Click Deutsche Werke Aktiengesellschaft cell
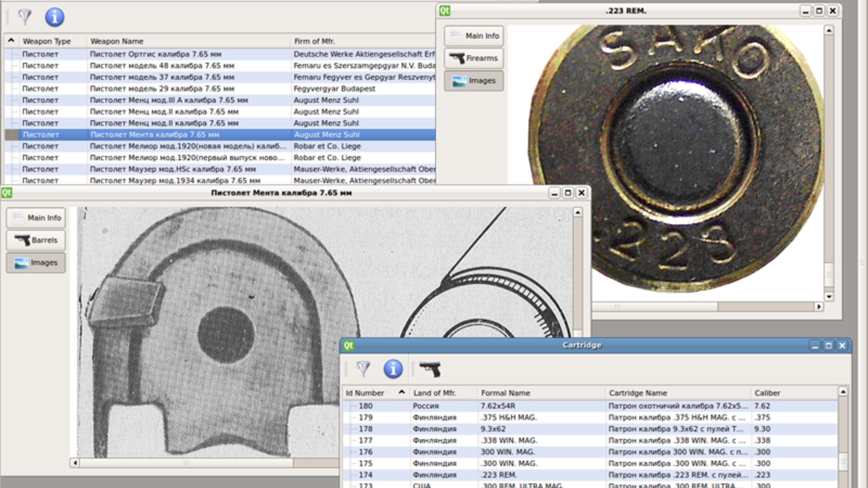This screenshot has width=868, height=488. 364,54
